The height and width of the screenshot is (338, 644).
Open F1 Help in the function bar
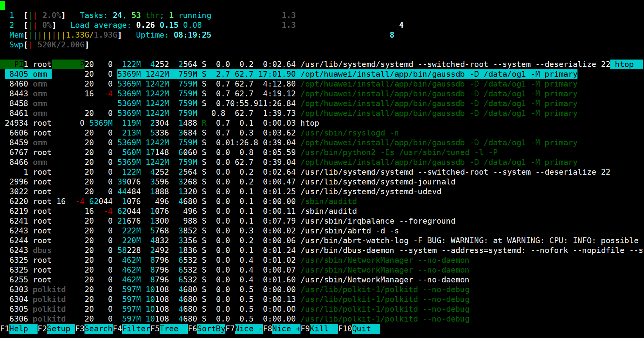click(19, 329)
